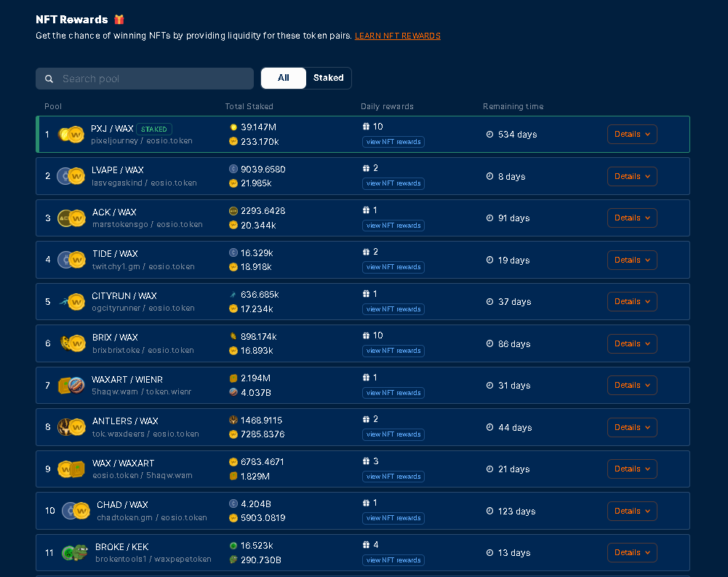Click the WAXART / WIENR pool token icon
Screen dimensions: 728x577
71,386
